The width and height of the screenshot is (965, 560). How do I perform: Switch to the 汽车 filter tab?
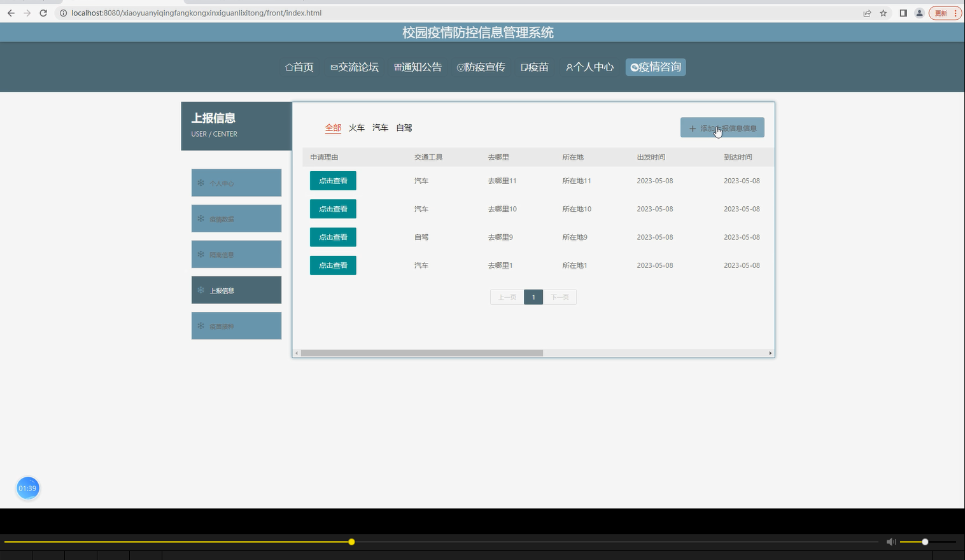[x=380, y=128]
